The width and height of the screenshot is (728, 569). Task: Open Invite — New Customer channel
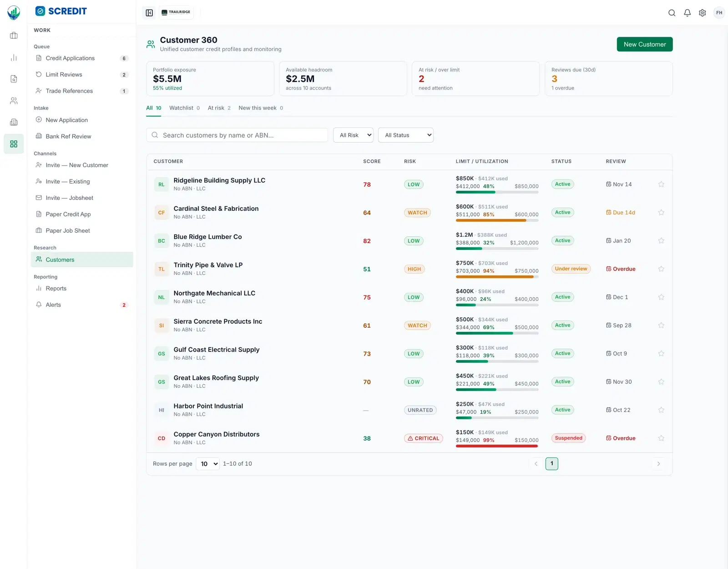(82, 165)
